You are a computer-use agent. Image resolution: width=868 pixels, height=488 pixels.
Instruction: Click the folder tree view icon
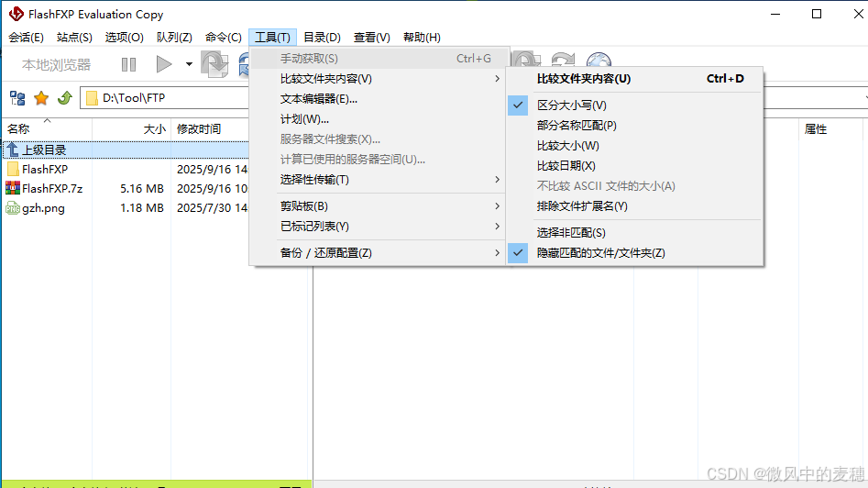pos(17,98)
